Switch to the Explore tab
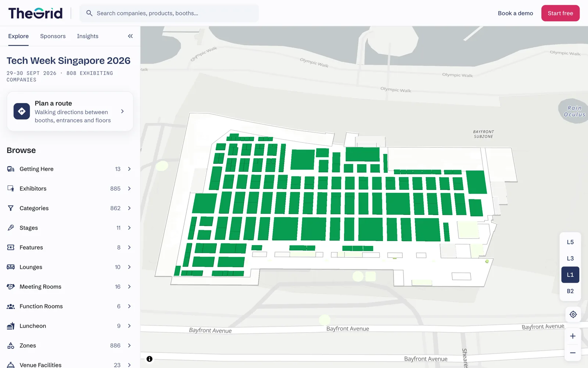This screenshot has width=588, height=368. (x=18, y=36)
